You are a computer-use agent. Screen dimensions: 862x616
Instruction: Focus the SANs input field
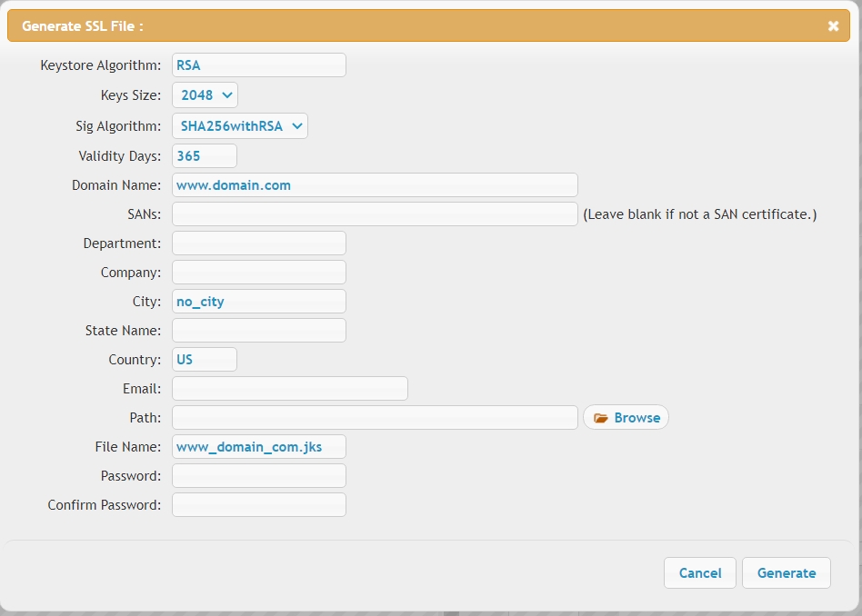375,214
